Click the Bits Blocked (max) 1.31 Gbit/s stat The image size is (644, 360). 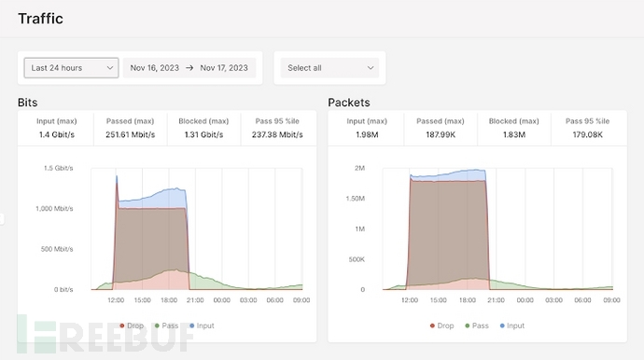tap(203, 128)
